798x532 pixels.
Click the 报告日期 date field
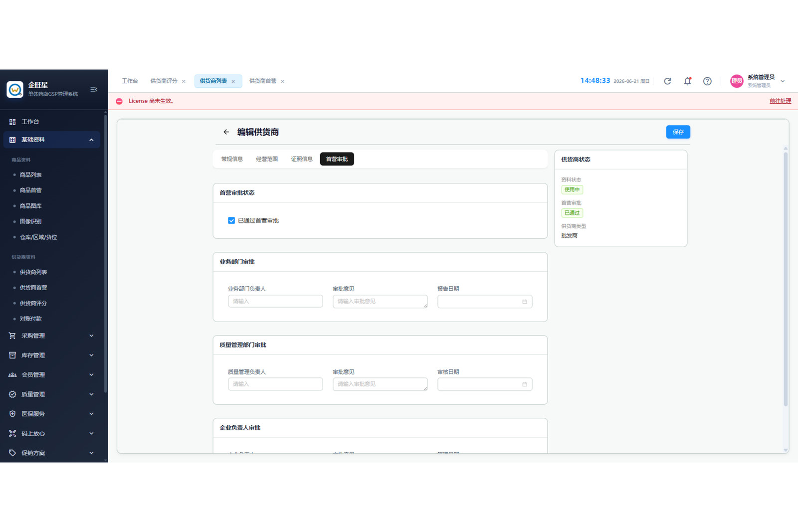[485, 302]
